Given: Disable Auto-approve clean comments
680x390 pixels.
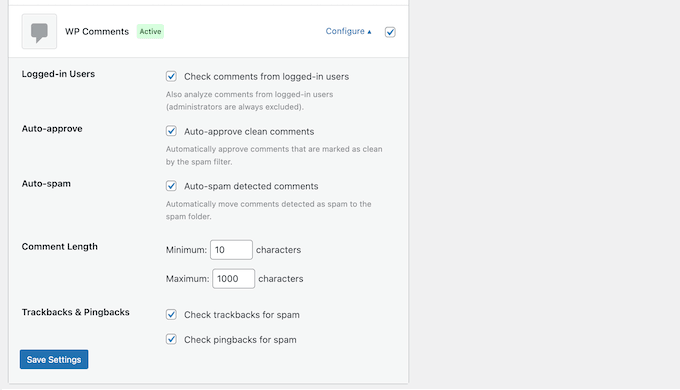Looking at the screenshot, I should 171,131.
